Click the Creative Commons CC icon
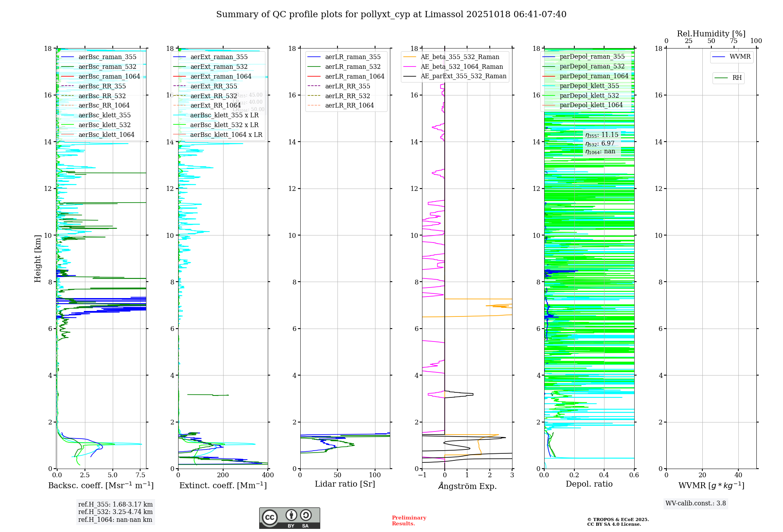This screenshot has height=532, width=783. pos(270,517)
